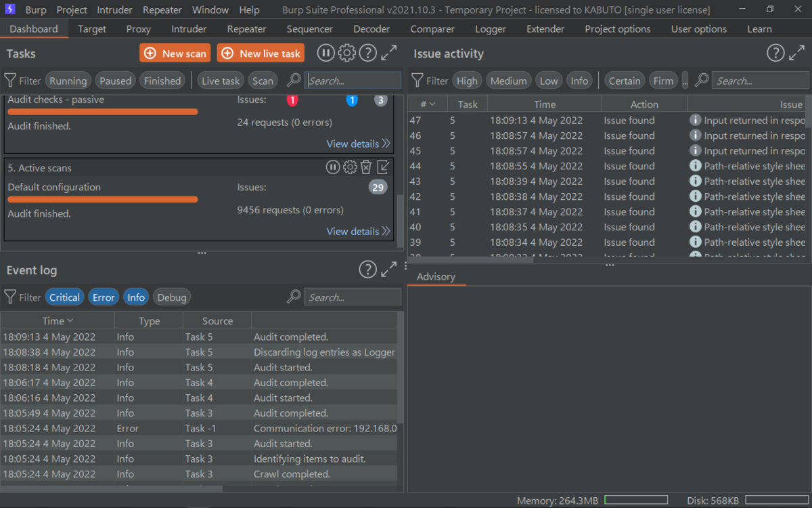Switch to the Proxy tab
The image size is (812, 508).
click(x=138, y=29)
